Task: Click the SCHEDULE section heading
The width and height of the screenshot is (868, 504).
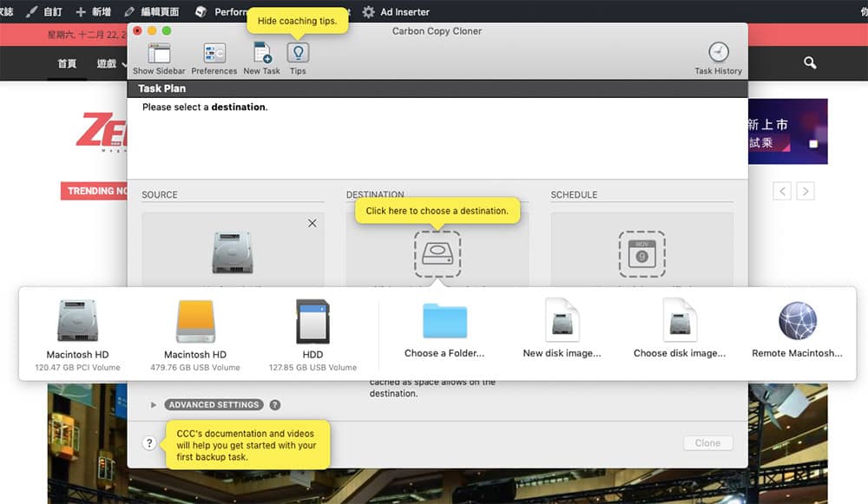Action: coord(574,194)
